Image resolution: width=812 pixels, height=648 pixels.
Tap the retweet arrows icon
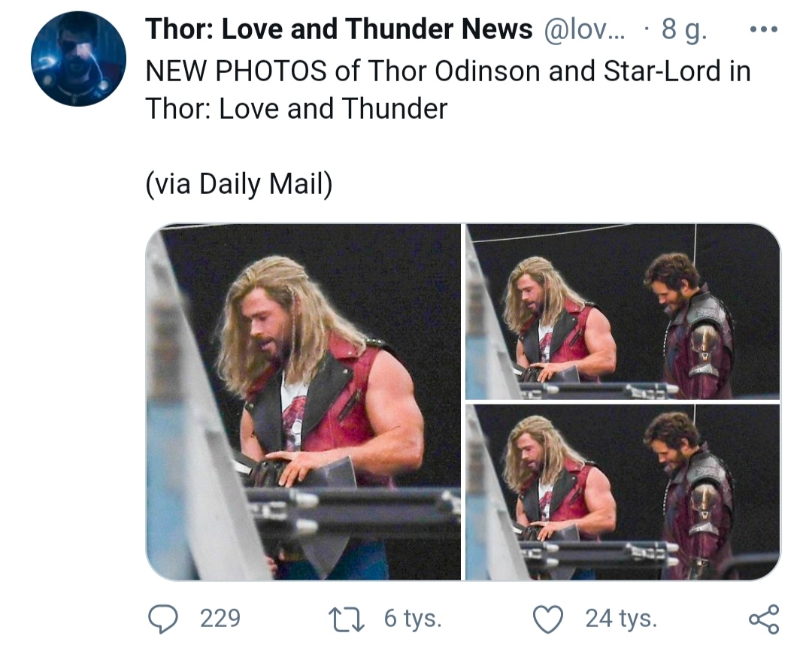(x=348, y=619)
